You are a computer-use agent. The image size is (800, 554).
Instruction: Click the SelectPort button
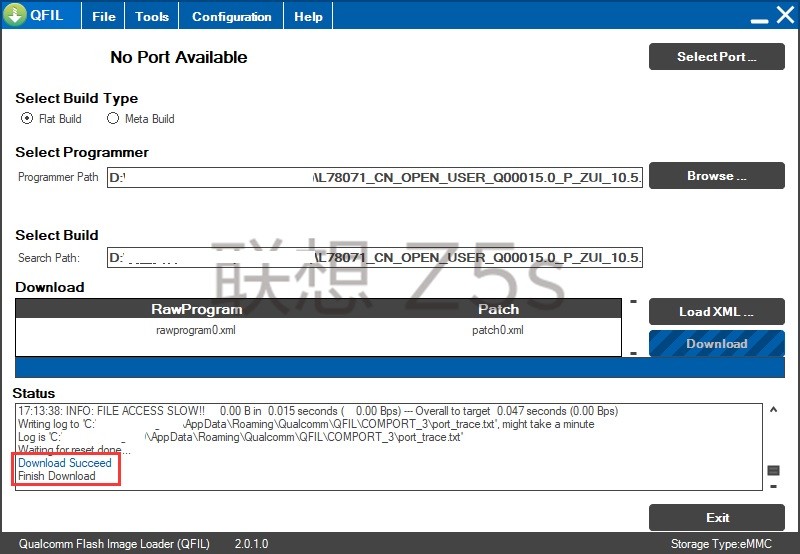tap(716, 57)
